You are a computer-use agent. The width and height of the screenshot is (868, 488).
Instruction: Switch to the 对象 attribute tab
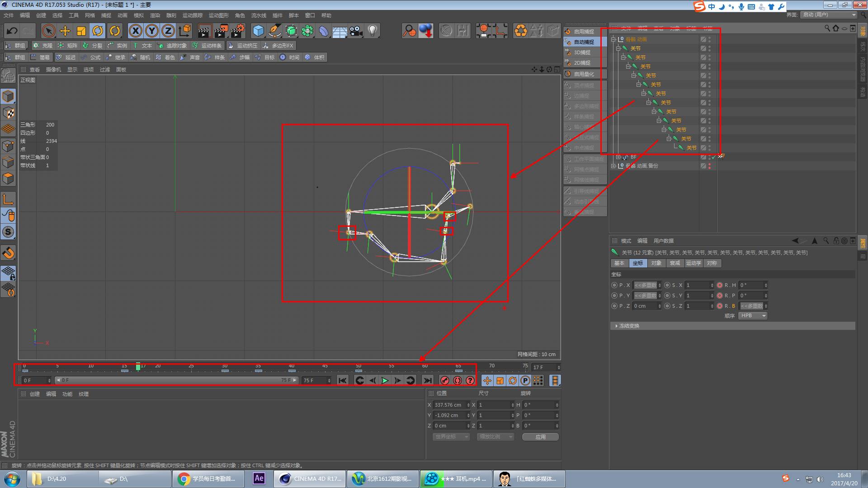pyautogui.click(x=656, y=263)
